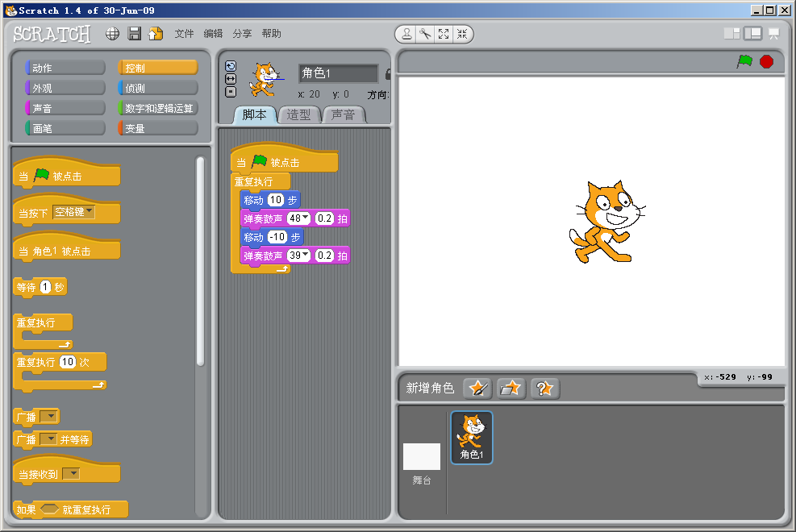The height and width of the screenshot is (532, 796).
Task: Click the 0.2 beats field after drum 48
Action: (x=325, y=218)
